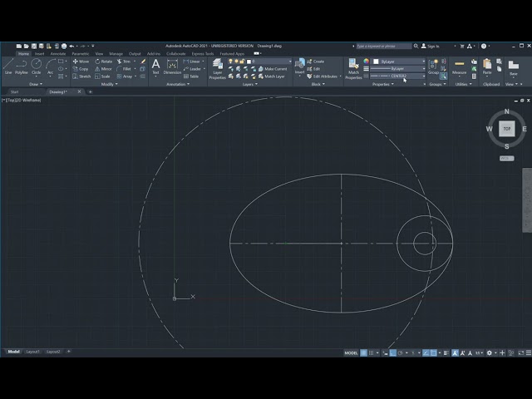Open Layer Properties manager
This screenshot has height=399, width=532.
(x=218, y=69)
